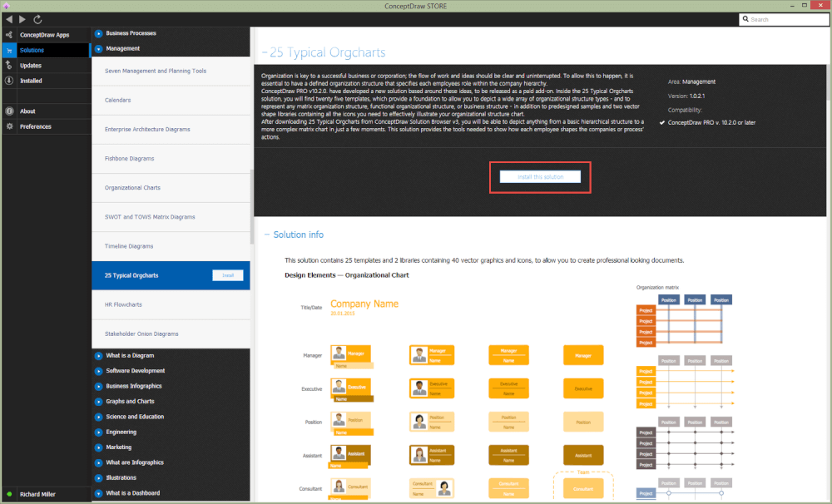Expand the Software Development category
Screen dimensions: 832x504
pyautogui.click(x=99, y=371)
